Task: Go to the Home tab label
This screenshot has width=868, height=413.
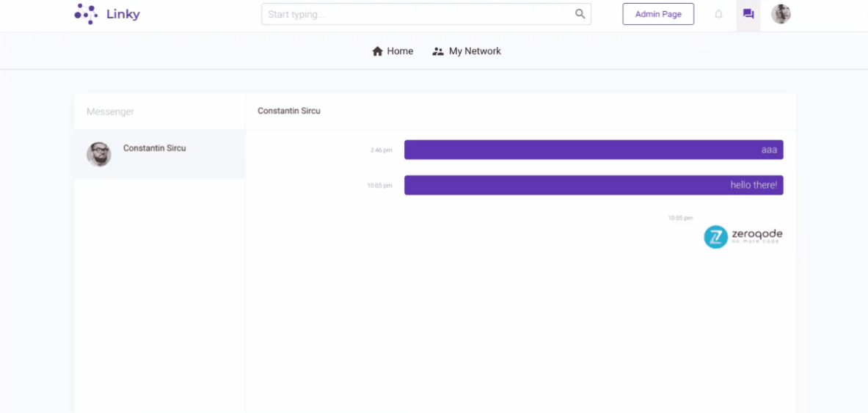Action: (400, 51)
